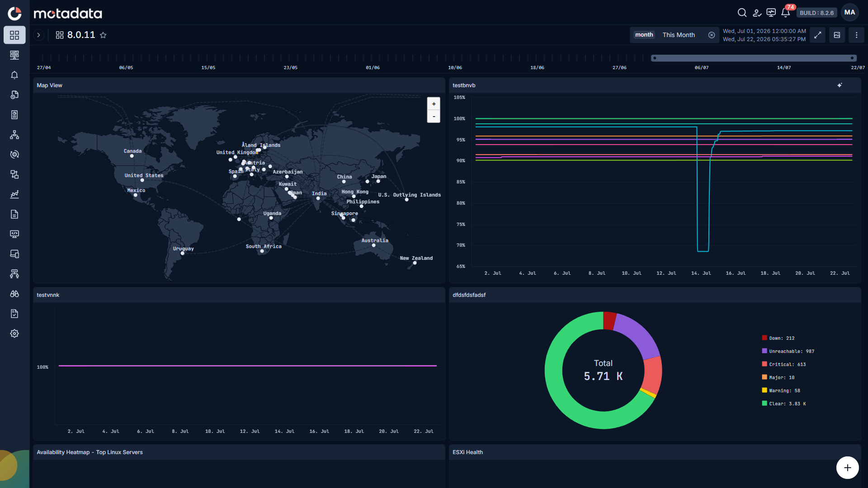Click the ESXi Health widget title
The image size is (868, 488).
click(467, 452)
